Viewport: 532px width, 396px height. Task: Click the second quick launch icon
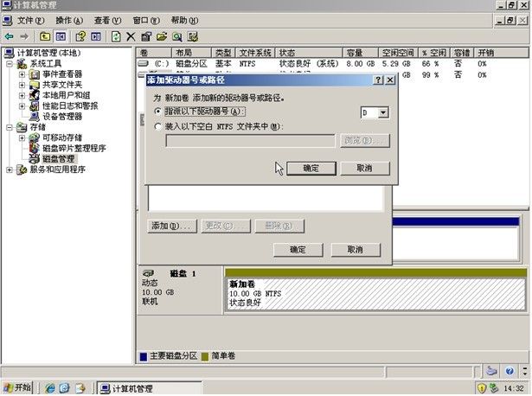pos(65,388)
